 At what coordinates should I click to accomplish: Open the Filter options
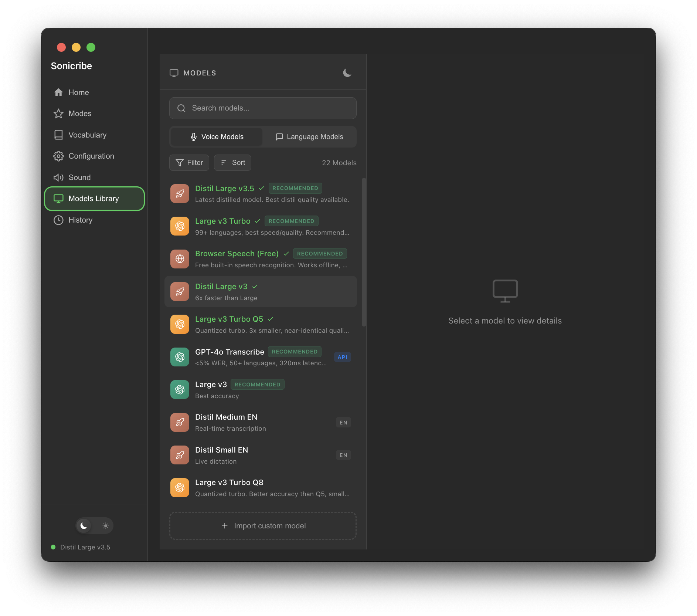[x=189, y=163]
